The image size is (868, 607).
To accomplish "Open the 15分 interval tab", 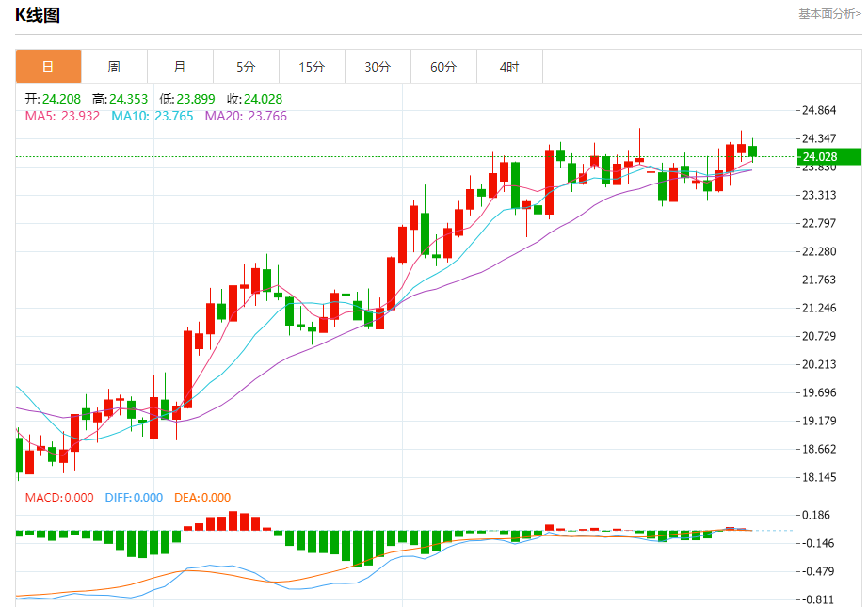I will (312, 67).
